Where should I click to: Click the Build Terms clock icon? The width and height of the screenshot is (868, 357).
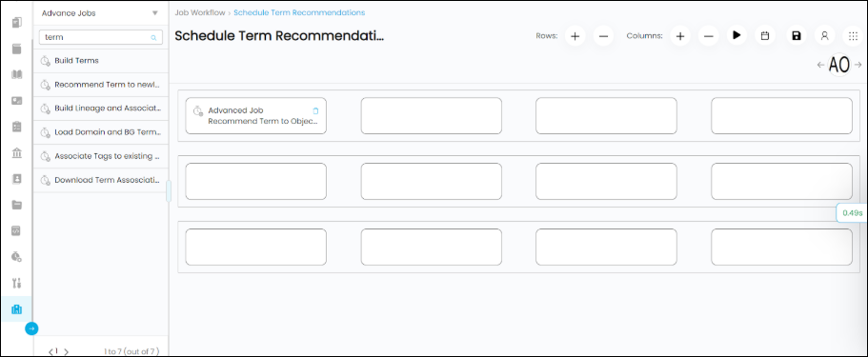click(46, 61)
